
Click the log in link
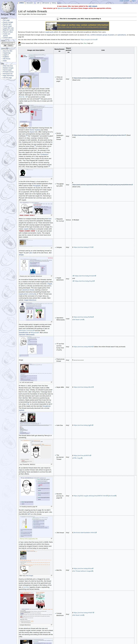tap(134, 1)
